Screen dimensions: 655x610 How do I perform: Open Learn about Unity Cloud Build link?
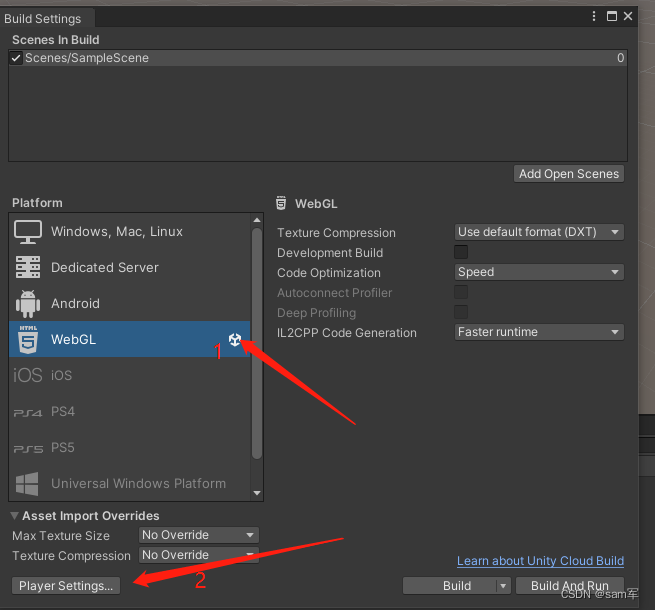pyautogui.click(x=540, y=561)
